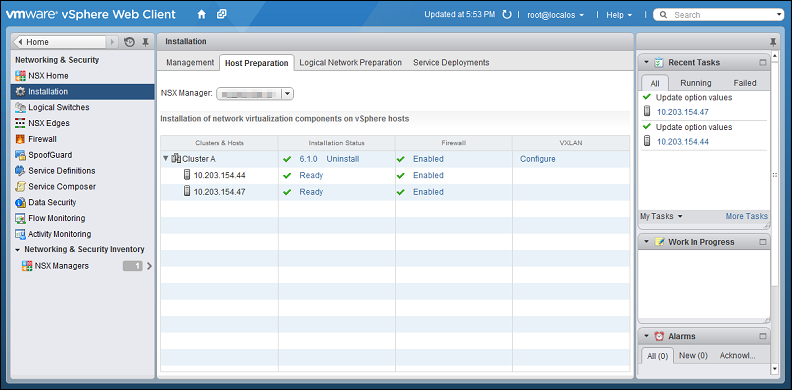Image resolution: width=792 pixels, height=390 pixels.
Task: Click Firewall Enabled status for Cluster A
Action: pos(428,159)
